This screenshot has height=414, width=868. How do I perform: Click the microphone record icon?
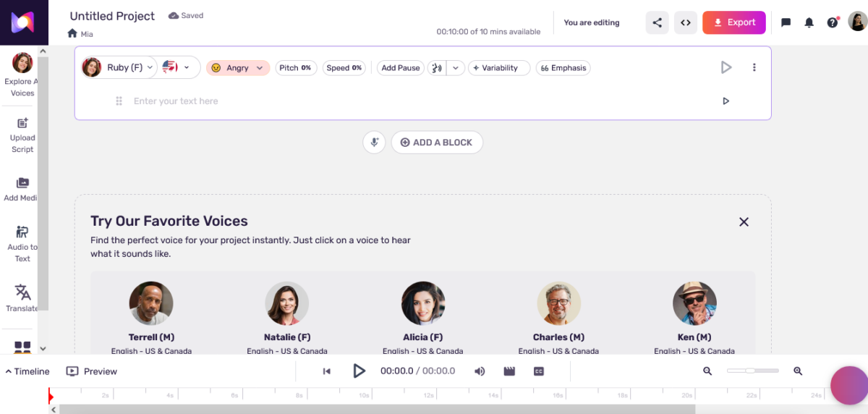pyautogui.click(x=374, y=143)
